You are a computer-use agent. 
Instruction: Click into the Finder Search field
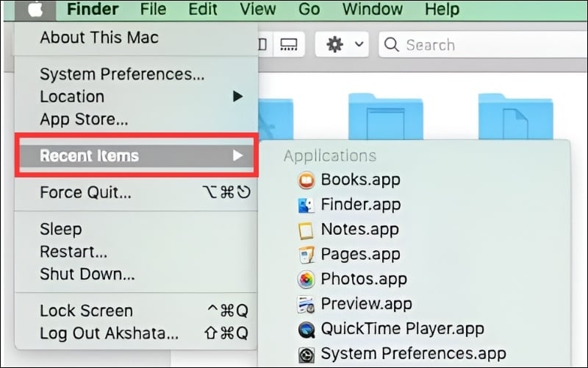pyautogui.click(x=483, y=45)
